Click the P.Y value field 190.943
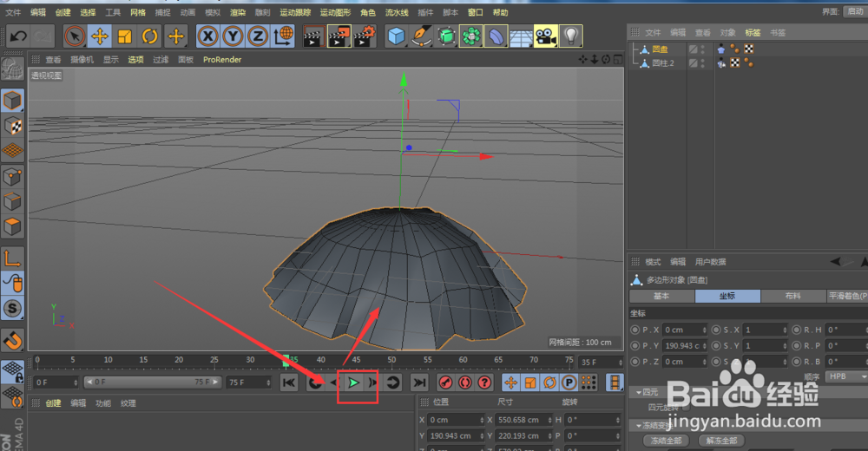The image size is (868, 451). 685,346
